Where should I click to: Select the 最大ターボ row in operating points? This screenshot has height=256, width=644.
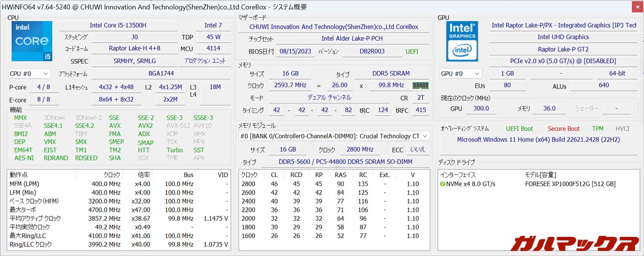pyautogui.click(x=119, y=210)
